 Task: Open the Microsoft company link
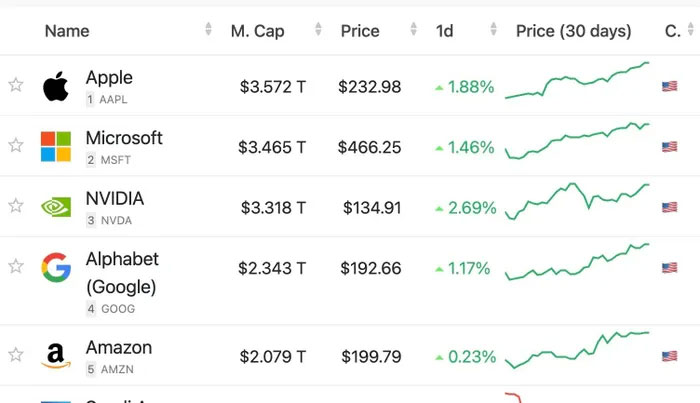click(x=124, y=138)
